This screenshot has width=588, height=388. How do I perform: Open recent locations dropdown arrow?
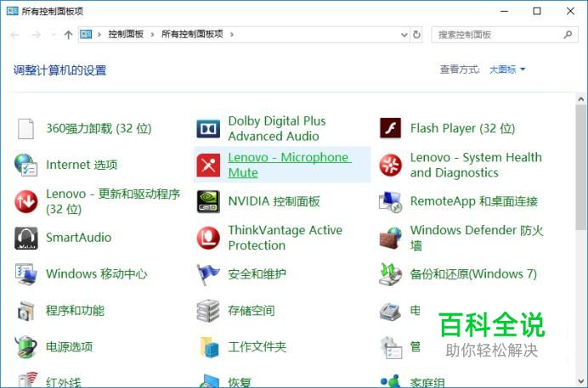(x=53, y=35)
